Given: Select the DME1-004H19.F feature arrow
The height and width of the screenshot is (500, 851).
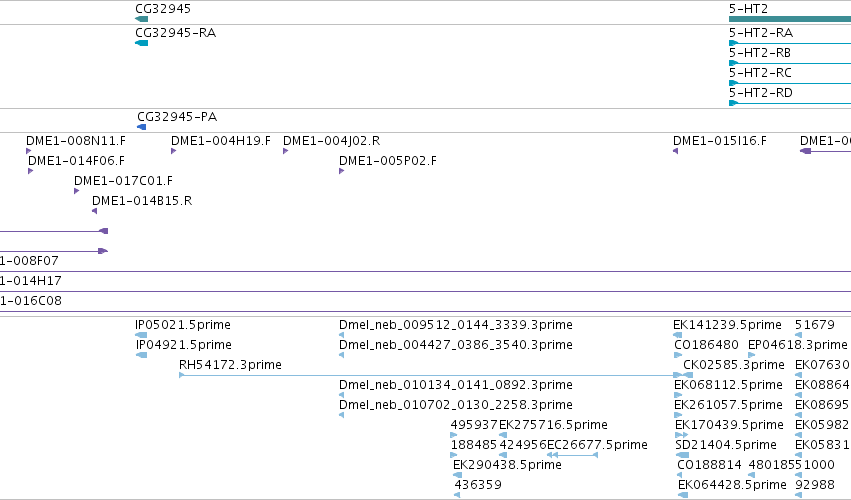Looking at the screenshot, I should click(174, 151).
